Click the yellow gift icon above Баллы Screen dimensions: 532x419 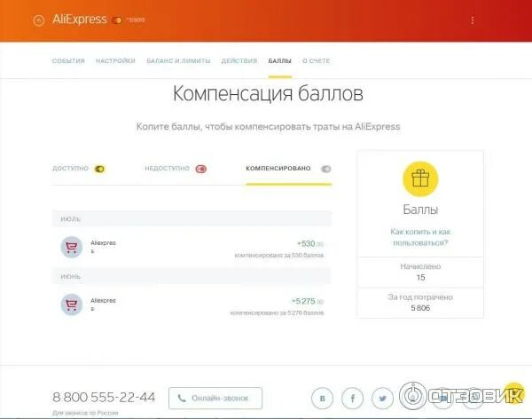pyautogui.click(x=420, y=178)
